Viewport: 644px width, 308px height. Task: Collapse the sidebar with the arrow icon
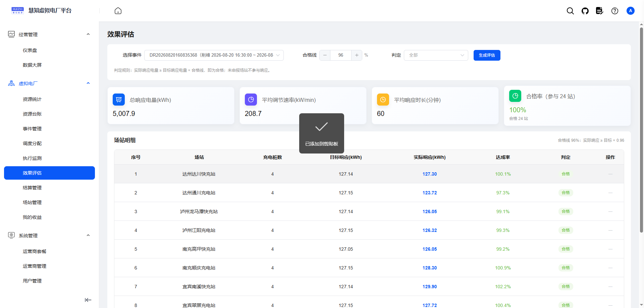pyautogui.click(x=88, y=300)
